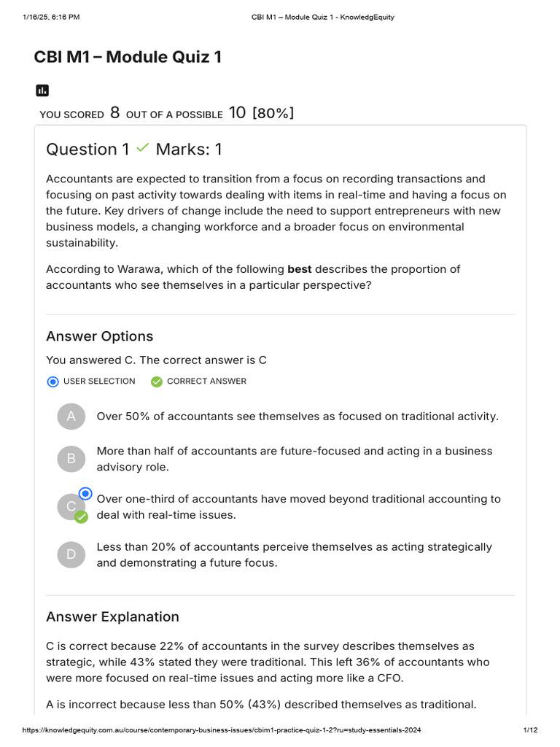Click the Answer Explanation heading
This screenshot has height=747, width=560.
coord(112,616)
